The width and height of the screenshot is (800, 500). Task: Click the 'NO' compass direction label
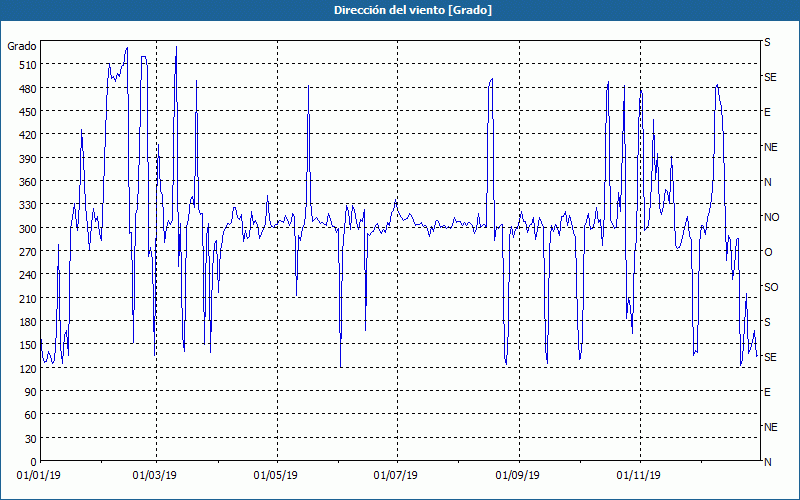(771, 217)
